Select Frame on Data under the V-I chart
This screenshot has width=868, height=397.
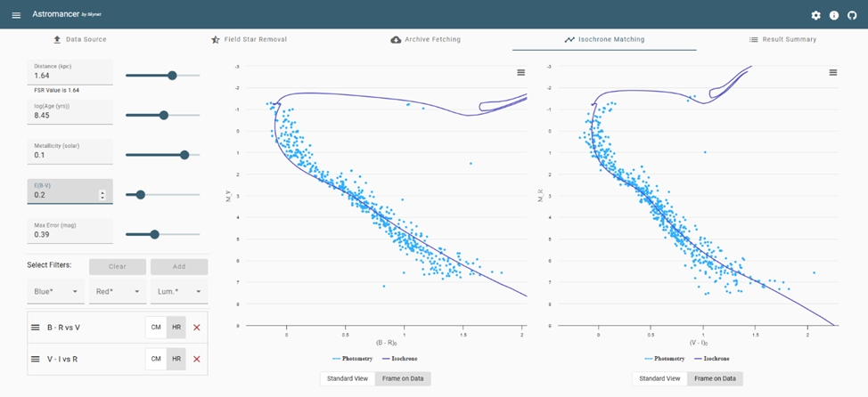(x=716, y=379)
